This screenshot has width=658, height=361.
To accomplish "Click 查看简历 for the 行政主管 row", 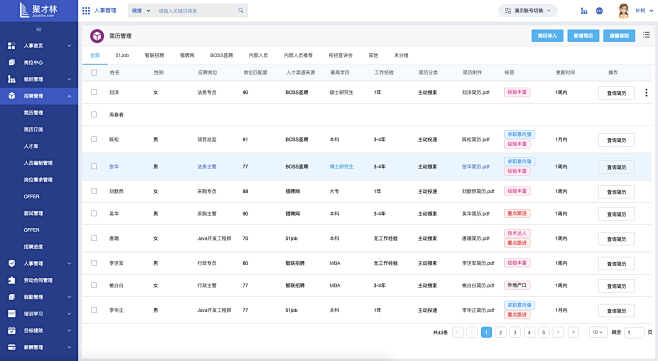I will pos(616,286).
